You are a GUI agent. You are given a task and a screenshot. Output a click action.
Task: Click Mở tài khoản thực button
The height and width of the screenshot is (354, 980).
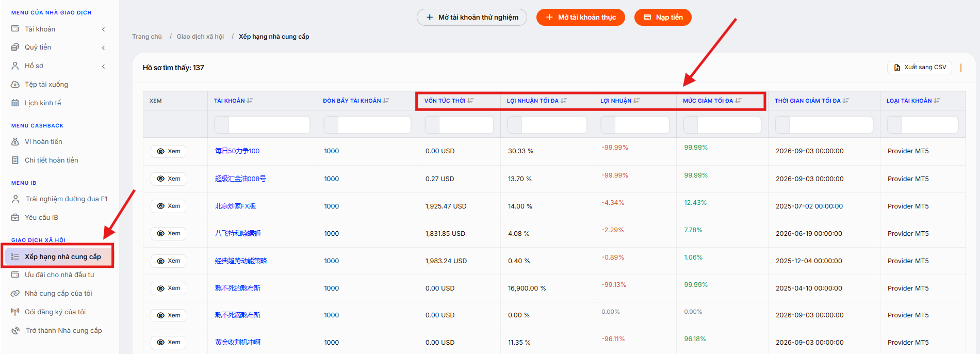coord(580,17)
